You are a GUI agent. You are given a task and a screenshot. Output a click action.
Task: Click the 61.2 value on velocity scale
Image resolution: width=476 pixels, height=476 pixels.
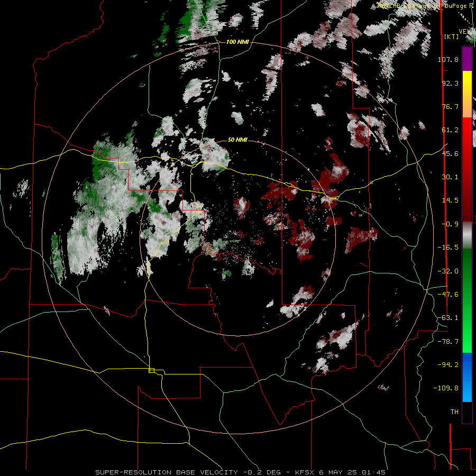(450, 130)
